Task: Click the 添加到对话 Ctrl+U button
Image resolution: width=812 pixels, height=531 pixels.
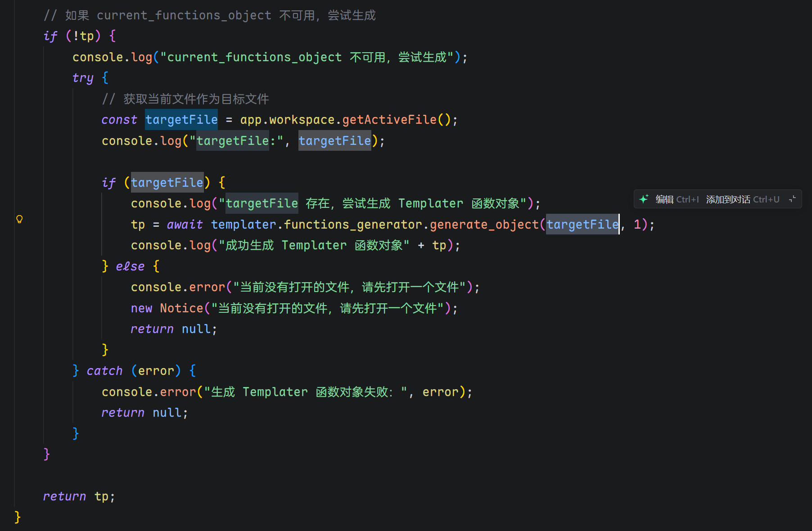Action: (742, 199)
